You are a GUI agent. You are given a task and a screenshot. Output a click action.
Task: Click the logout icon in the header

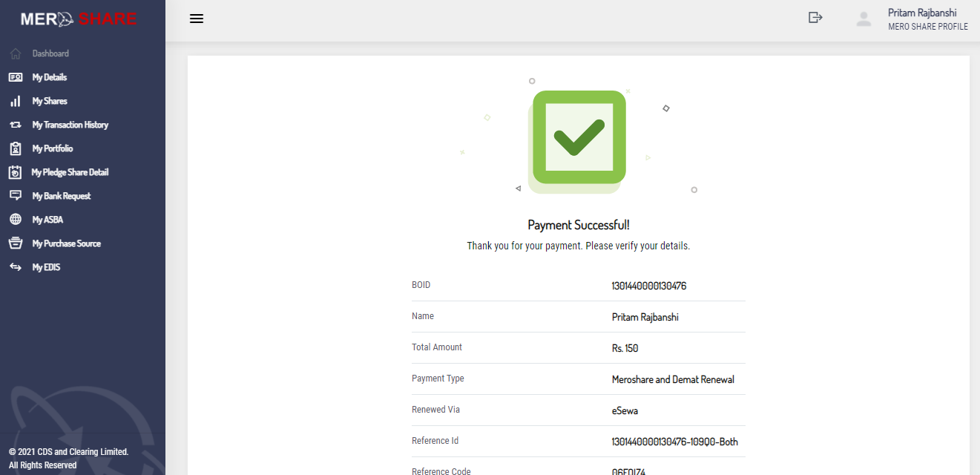tap(815, 16)
